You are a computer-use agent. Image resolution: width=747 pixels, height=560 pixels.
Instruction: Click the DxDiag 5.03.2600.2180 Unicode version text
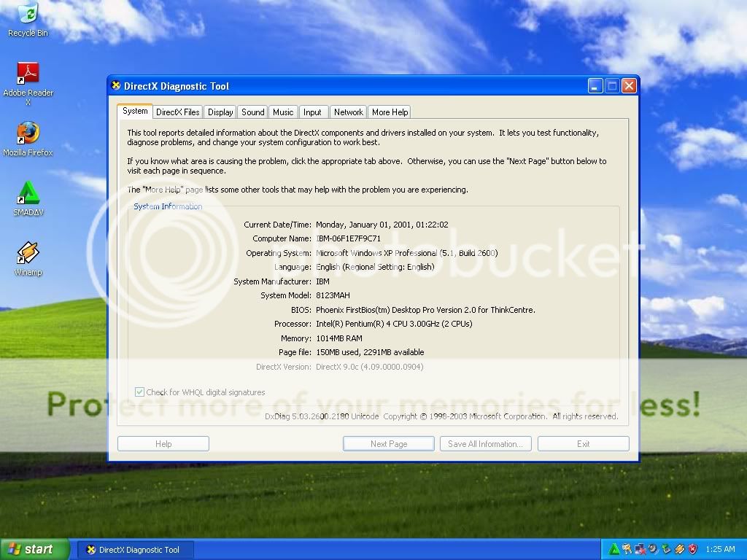pyautogui.click(x=322, y=416)
